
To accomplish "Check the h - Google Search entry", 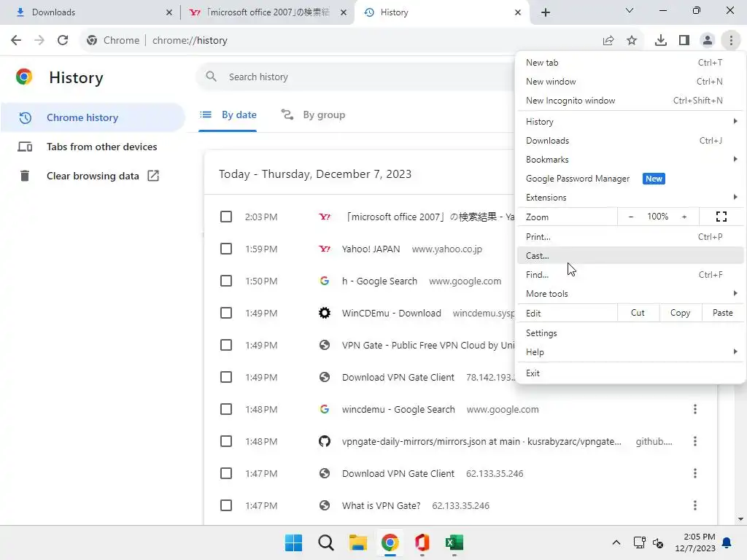I will tap(226, 281).
